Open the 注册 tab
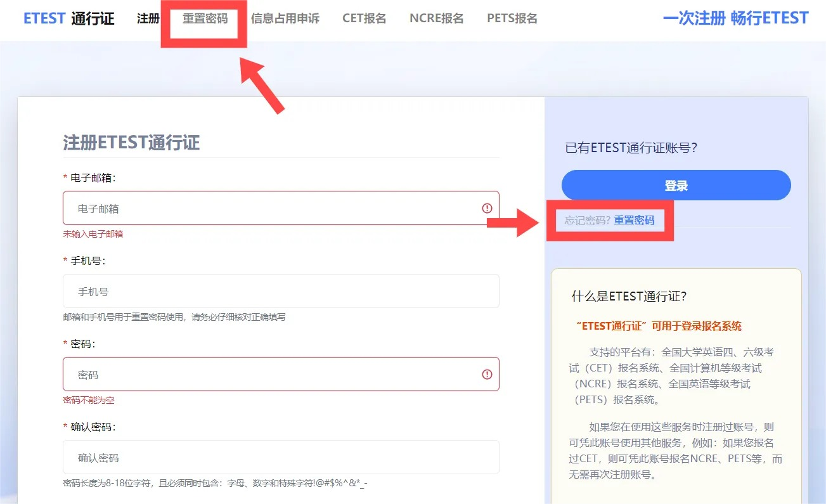Viewport: 826px width, 504px height. 148,18
